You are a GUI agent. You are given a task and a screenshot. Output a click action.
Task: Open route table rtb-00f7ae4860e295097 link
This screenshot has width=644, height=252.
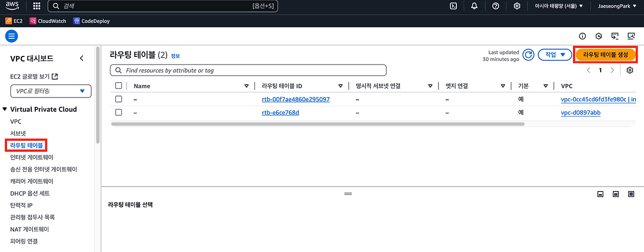pyautogui.click(x=296, y=99)
